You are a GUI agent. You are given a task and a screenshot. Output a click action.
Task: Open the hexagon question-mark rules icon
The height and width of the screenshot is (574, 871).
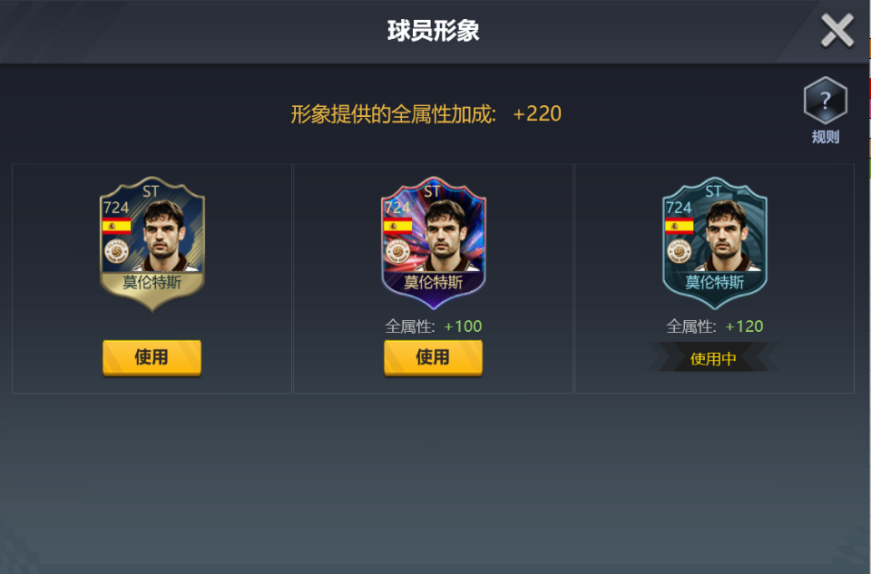tap(825, 100)
